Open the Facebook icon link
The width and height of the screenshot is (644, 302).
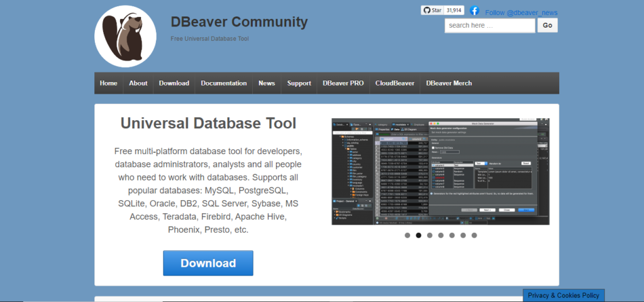474,11
